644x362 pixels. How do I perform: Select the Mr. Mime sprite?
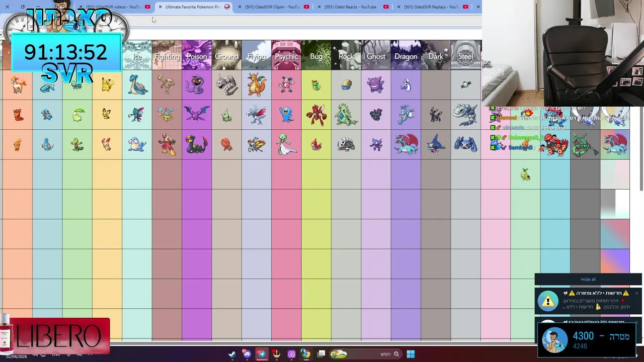pos(286,84)
